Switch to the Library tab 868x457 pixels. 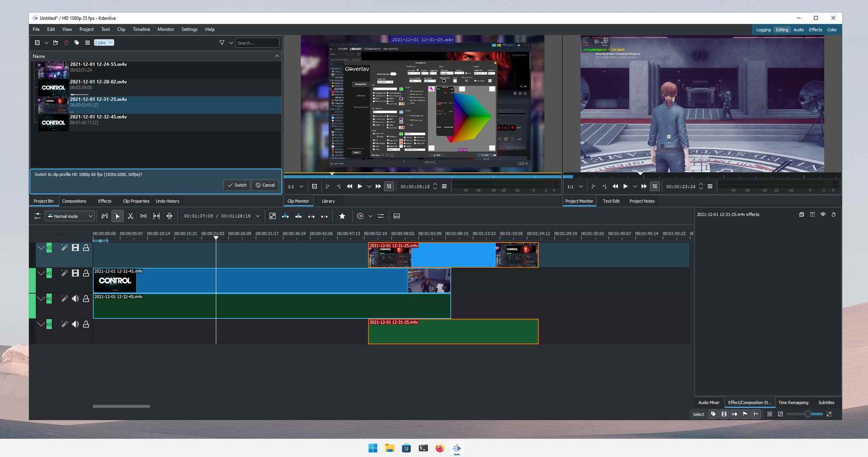pos(328,201)
